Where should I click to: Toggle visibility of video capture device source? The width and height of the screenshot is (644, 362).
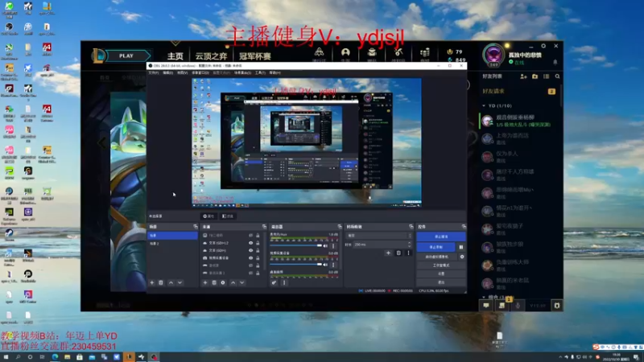tap(250, 257)
